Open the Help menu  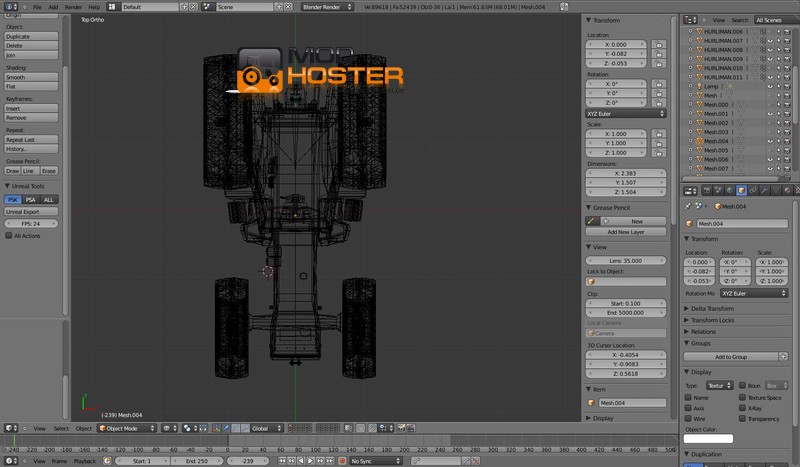94,7
